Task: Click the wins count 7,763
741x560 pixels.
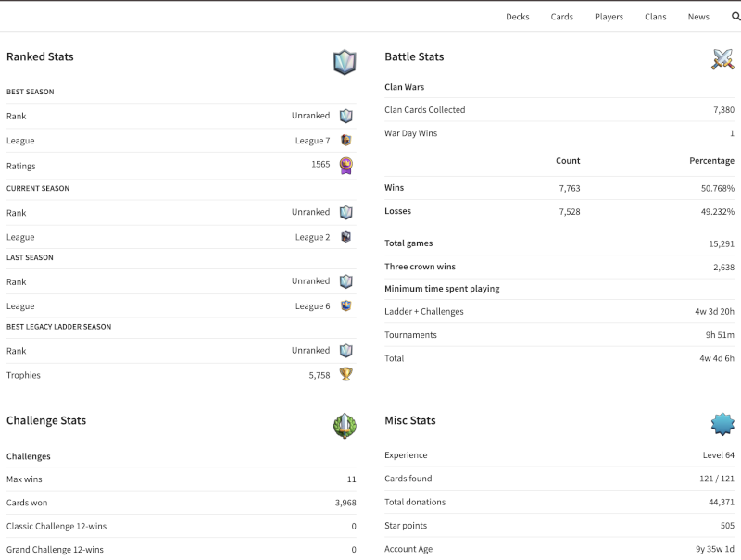Action: [x=570, y=189]
